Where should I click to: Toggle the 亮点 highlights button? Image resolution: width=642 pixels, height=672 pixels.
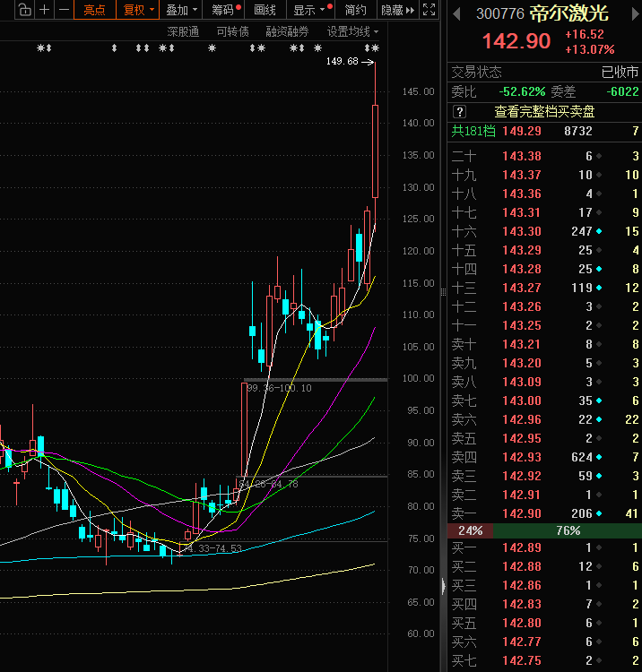[95, 10]
